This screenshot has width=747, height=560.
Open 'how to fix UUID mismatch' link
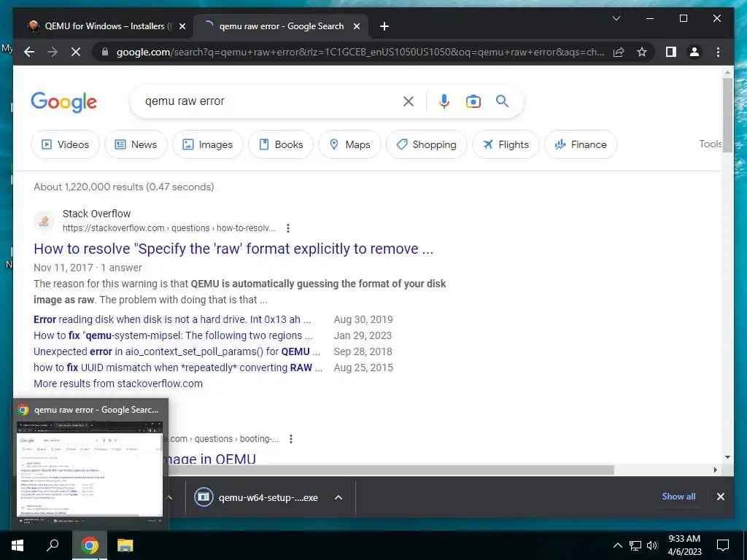click(178, 367)
